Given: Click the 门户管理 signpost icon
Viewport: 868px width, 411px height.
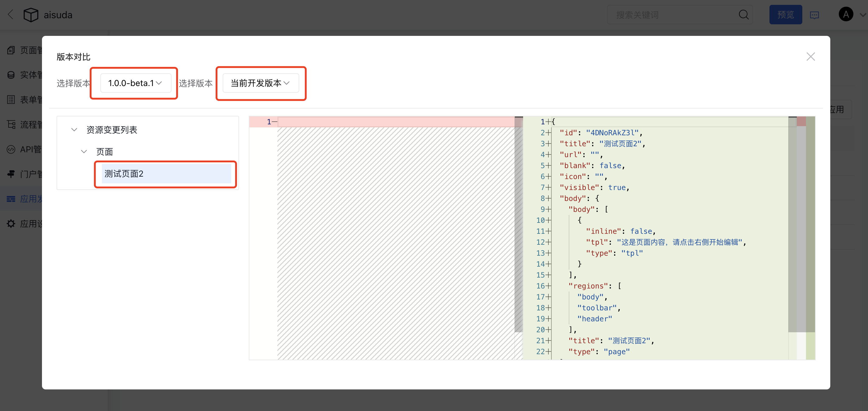Looking at the screenshot, I should pyautogui.click(x=11, y=174).
